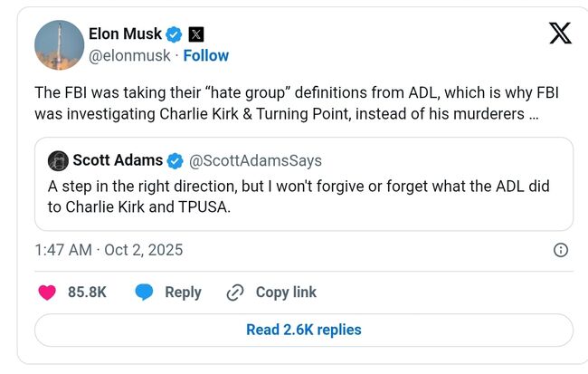Click the Elon Musk display name
The height and width of the screenshot is (374, 588).
(125, 34)
